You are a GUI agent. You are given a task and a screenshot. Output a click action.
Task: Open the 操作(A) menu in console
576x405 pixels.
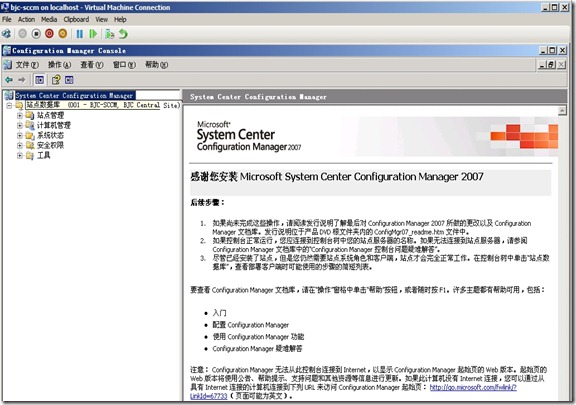coord(59,65)
